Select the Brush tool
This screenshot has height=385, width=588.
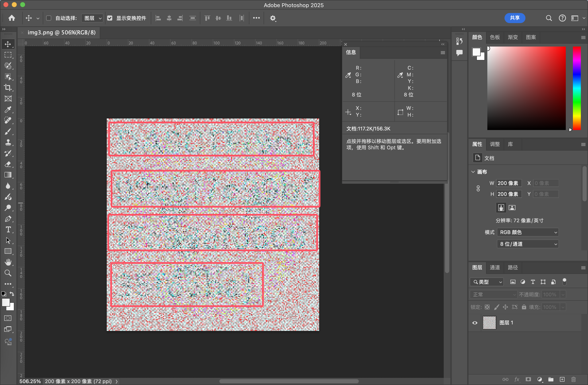(8, 131)
